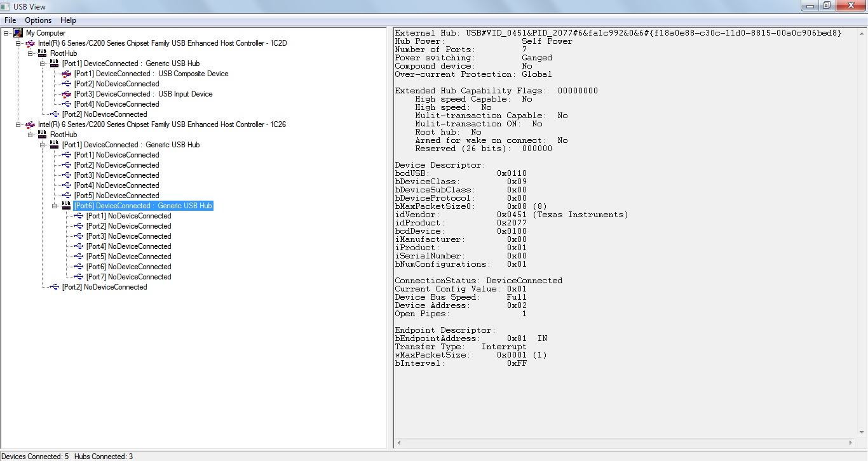The height and width of the screenshot is (461, 868).
Task: Click the left arrow of the horizontal scrollbar
Action: click(x=399, y=443)
